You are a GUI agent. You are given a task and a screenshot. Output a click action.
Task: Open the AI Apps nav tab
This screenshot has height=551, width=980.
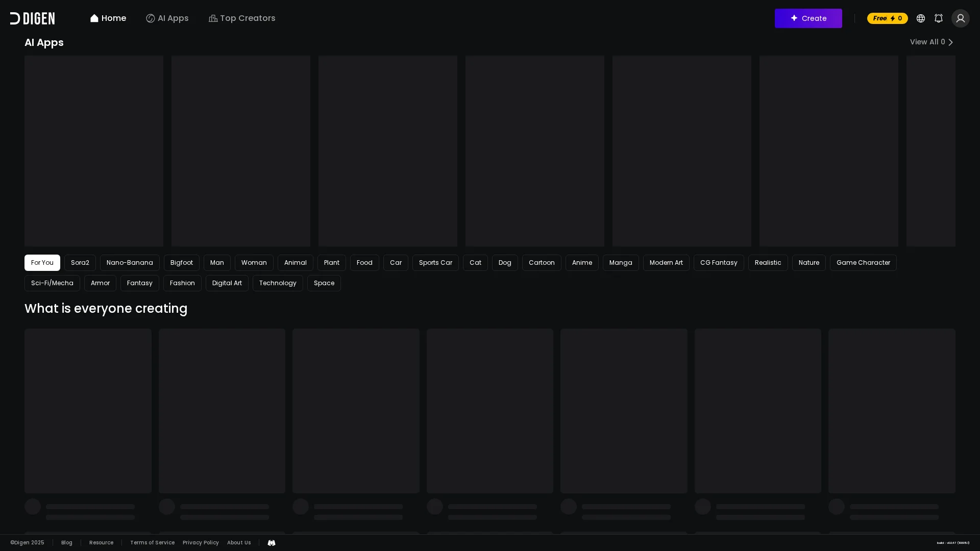coord(167,18)
